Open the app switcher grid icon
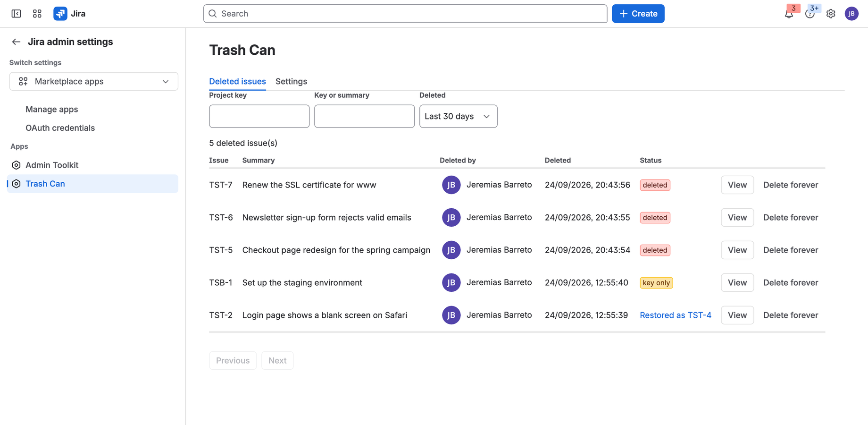 tap(37, 14)
